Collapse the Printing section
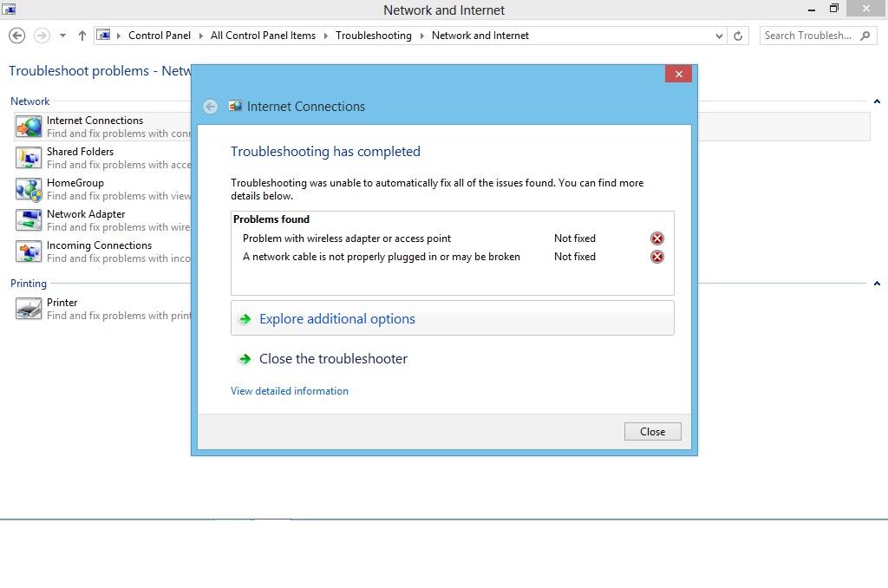 click(877, 284)
